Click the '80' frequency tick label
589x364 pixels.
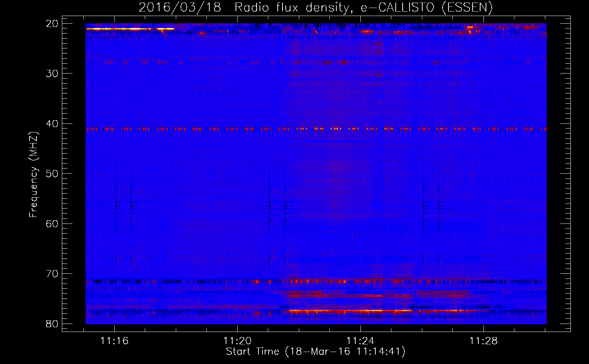click(x=52, y=324)
